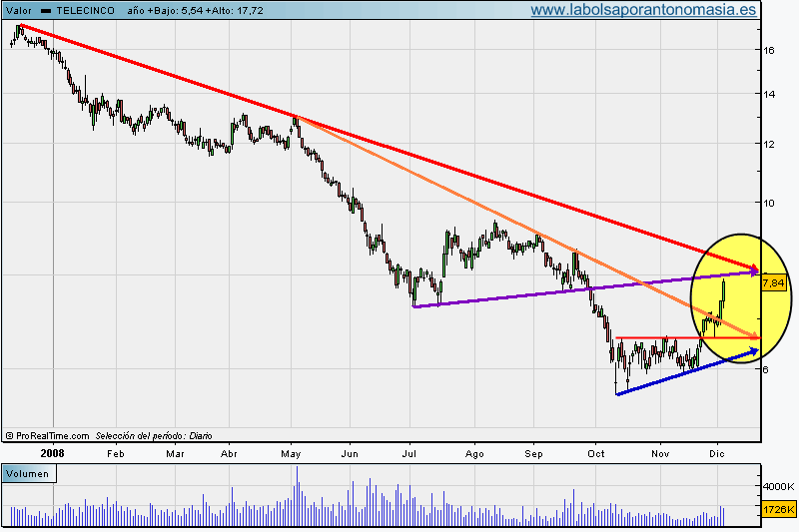Image resolution: width=799 pixels, height=532 pixels.
Task: Click the yellow 1726K volume tag
Action: pos(778,510)
